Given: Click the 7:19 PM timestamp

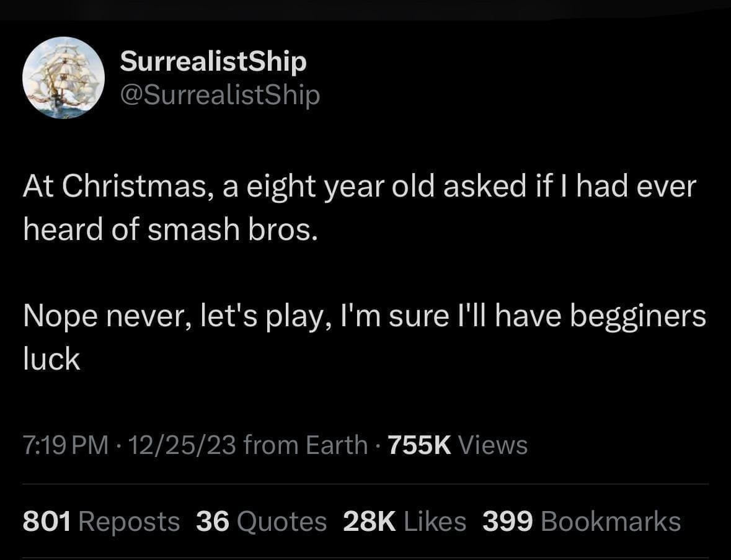Looking at the screenshot, I should [65, 445].
